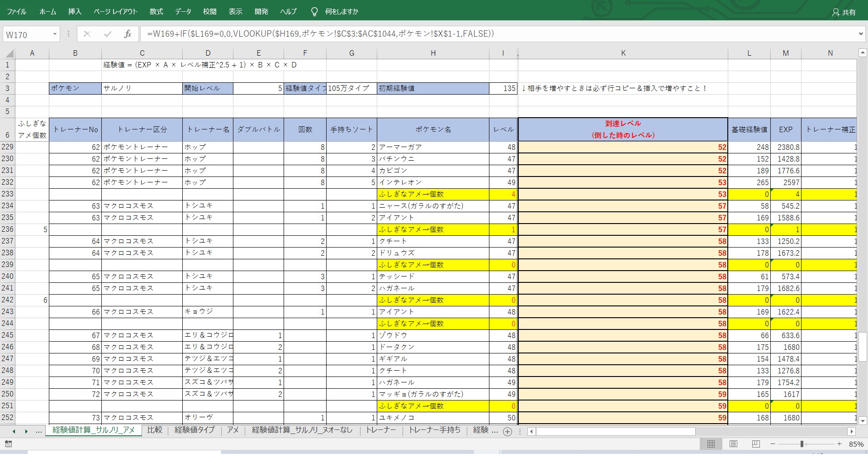Click the select-all triangle corner
868x472 pixels.
pos(9,53)
